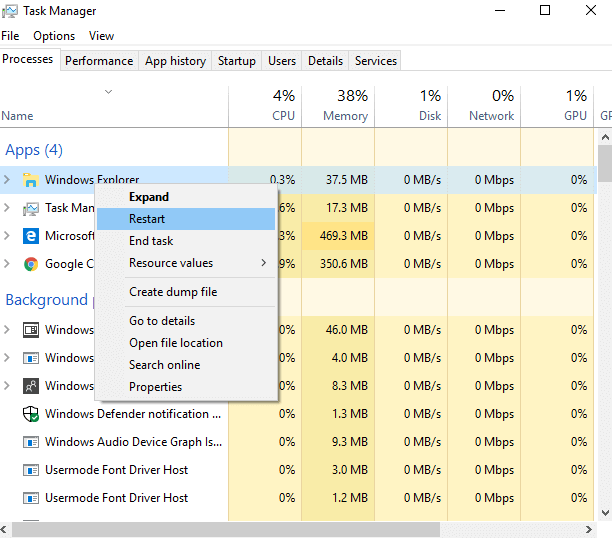612x538 pixels.
Task: Sort by the Memory column header
Action: pos(338,106)
